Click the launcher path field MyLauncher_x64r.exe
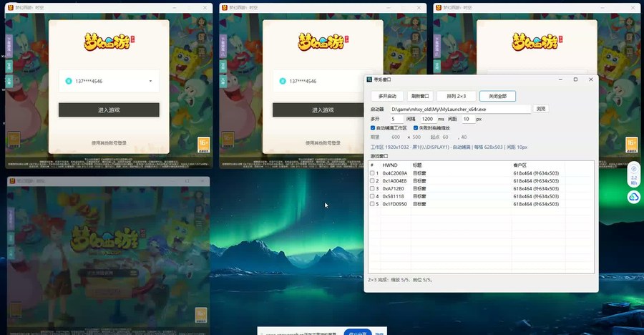The image size is (644, 335). [460, 110]
